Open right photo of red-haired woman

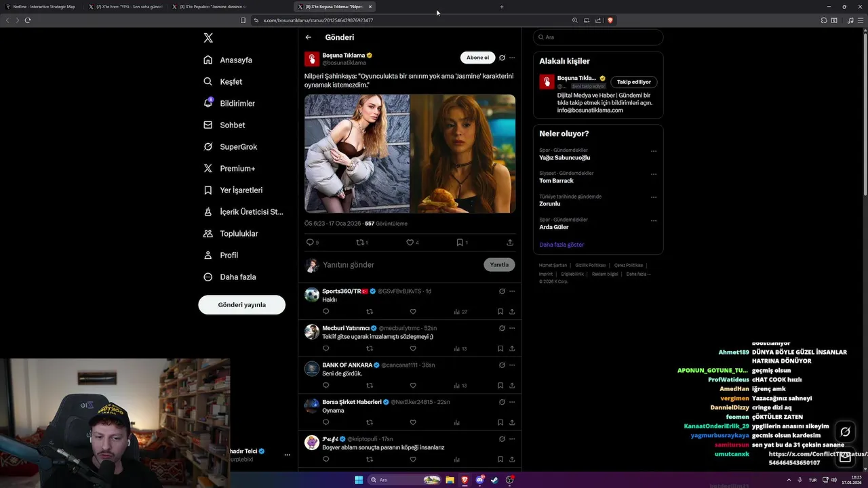pyautogui.click(x=463, y=153)
